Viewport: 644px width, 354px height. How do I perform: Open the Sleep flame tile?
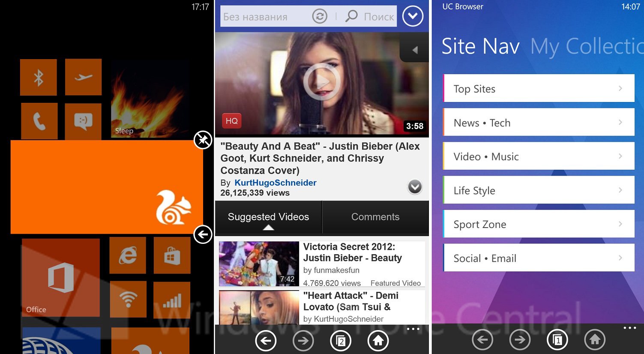tap(150, 99)
